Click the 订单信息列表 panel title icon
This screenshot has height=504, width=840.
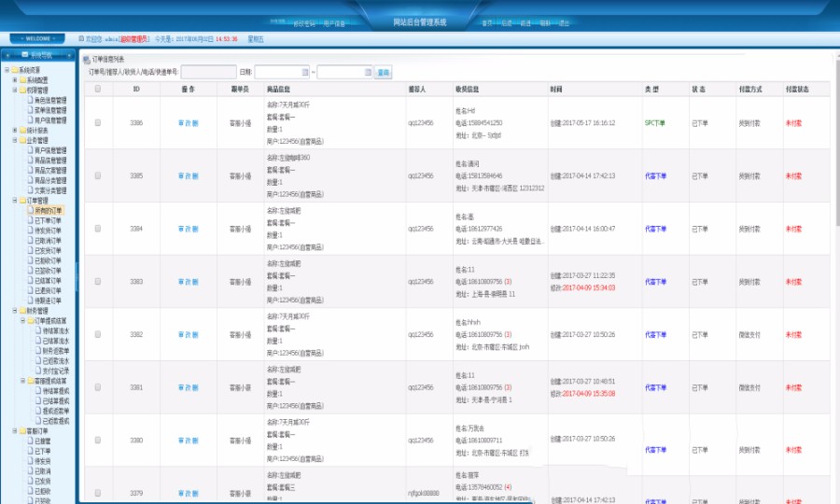86,60
